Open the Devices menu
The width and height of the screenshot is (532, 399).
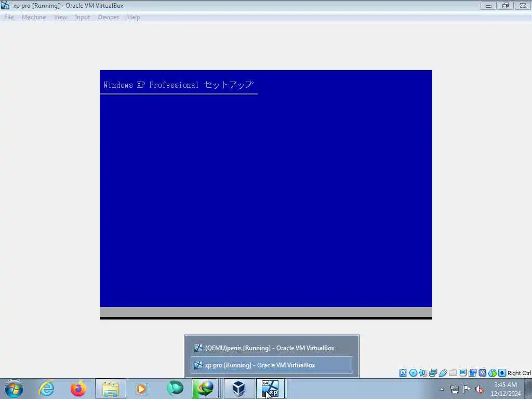click(109, 17)
